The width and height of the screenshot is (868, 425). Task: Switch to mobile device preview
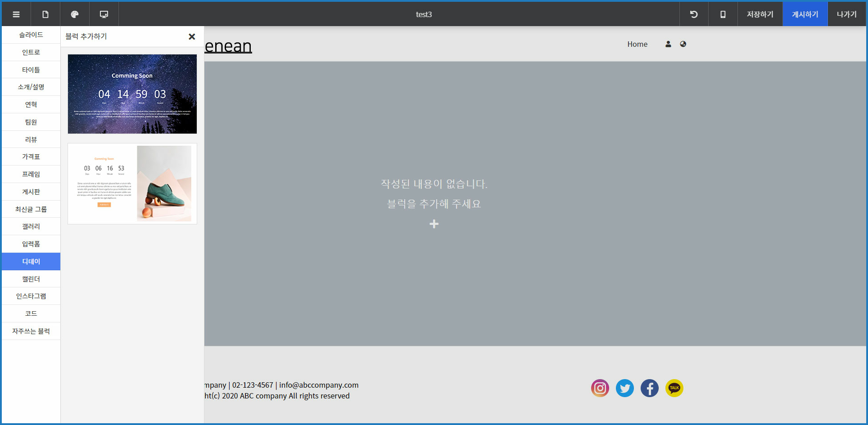pyautogui.click(x=723, y=14)
